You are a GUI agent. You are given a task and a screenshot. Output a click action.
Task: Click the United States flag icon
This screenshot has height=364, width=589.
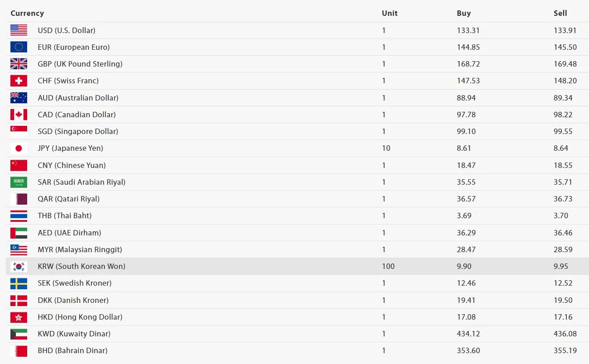19,30
